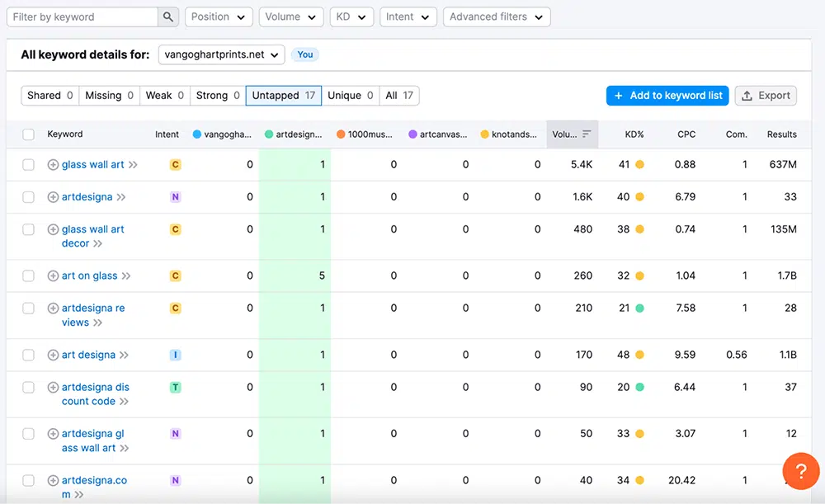Open double-arrow after 'glass wall art decor'
The height and width of the screenshot is (504, 825).
point(97,243)
